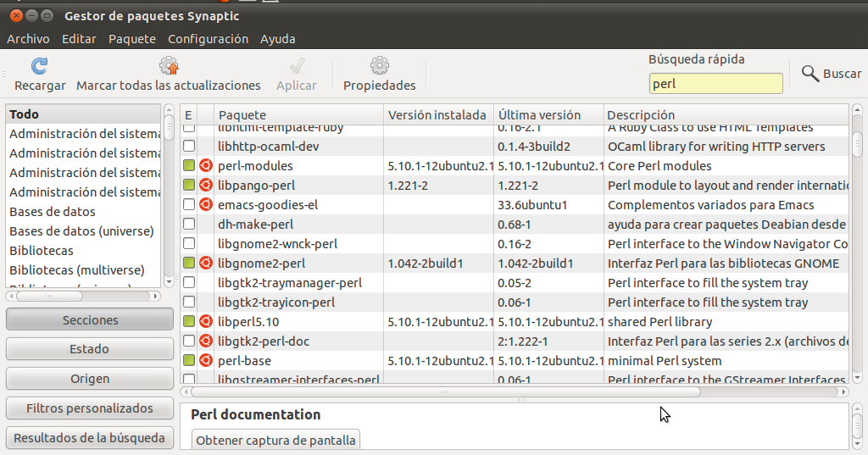Click version 33.6ubuntu1 cell
The height and width of the screenshot is (455, 868).
click(x=532, y=205)
